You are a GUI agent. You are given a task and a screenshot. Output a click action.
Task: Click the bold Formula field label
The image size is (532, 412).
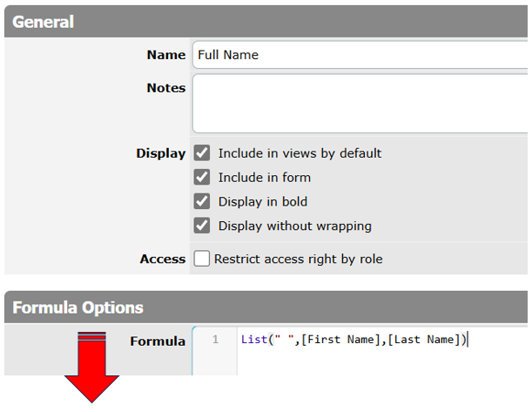[158, 341]
